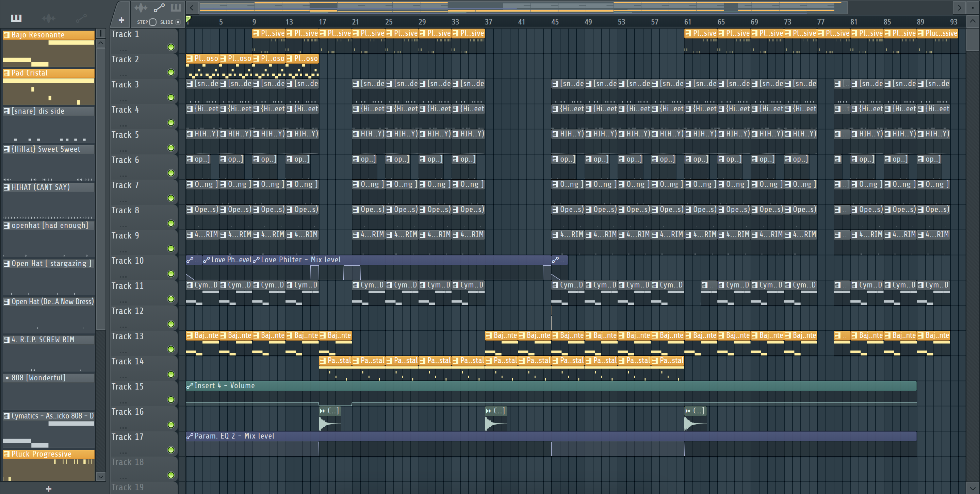Open clip menu of Insert 4 - Volume
This screenshot has height=494, width=980.
[190, 385]
